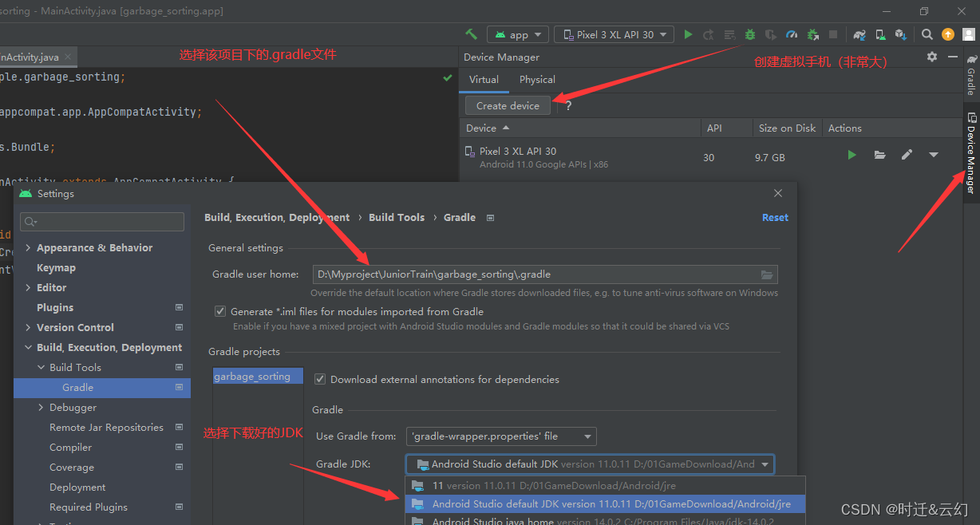Click Build Tools breadcrumb

(397, 217)
